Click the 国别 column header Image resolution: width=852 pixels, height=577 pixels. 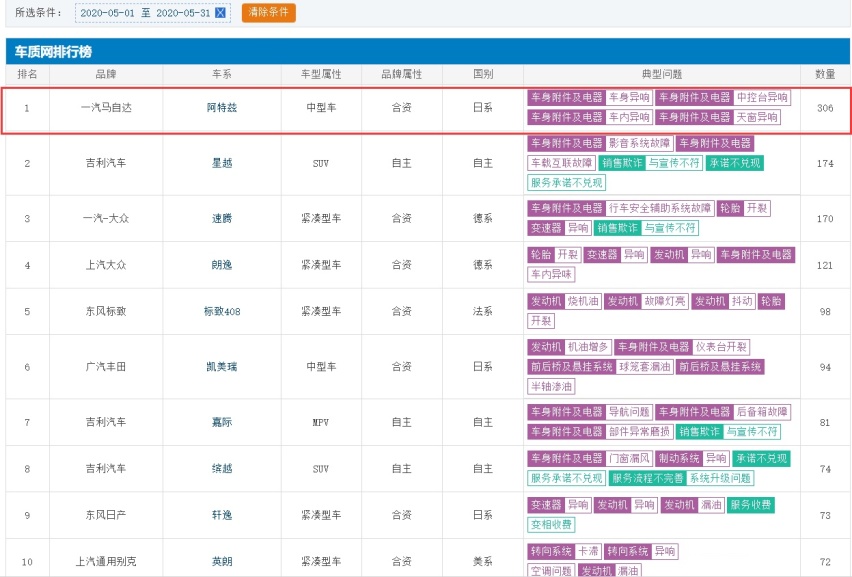[x=483, y=74]
